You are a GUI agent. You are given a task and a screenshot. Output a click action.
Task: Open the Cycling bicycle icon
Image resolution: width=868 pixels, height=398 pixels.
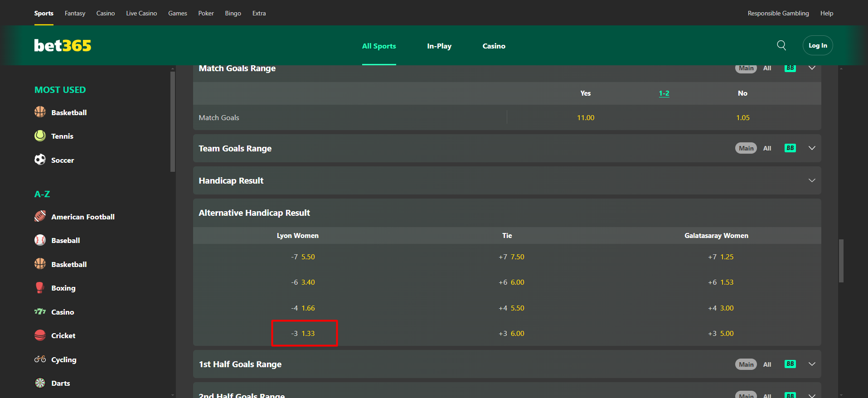tap(40, 359)
